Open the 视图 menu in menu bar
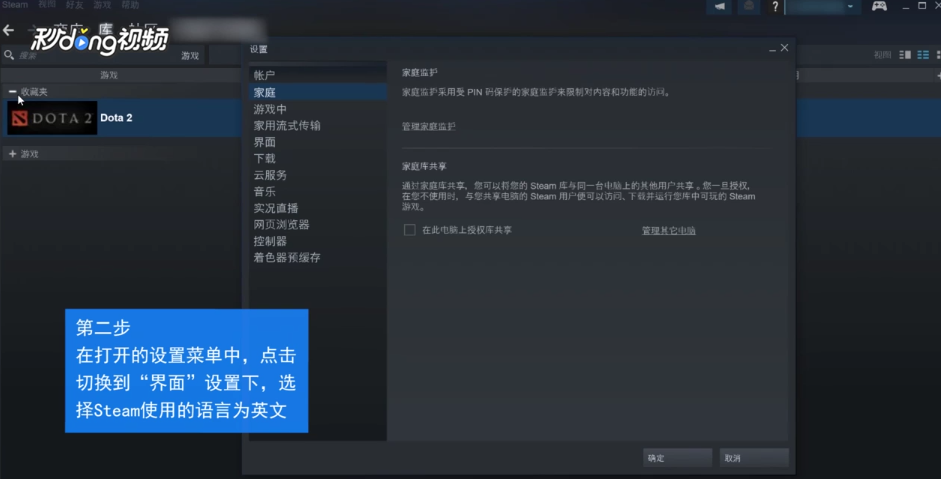Viewport: 941px width, 479px height. tap(47, 5)
